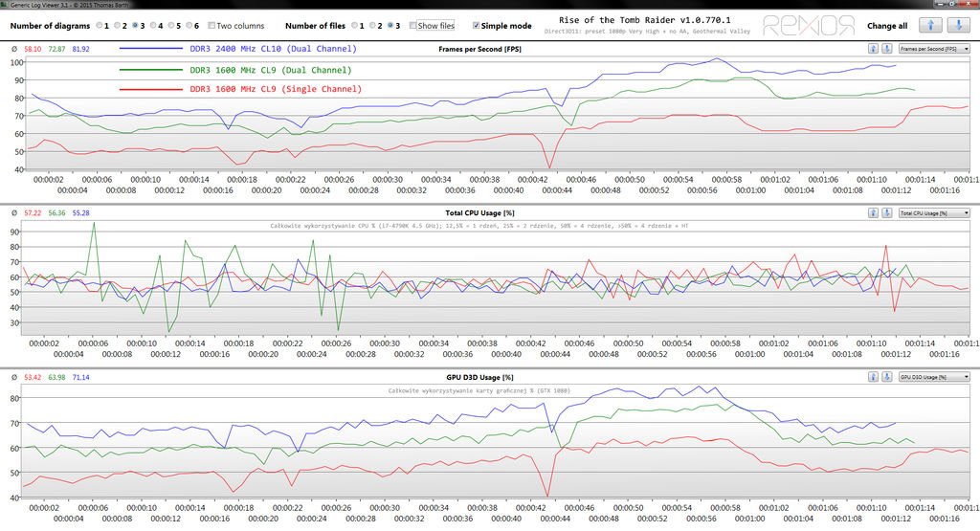The image size is (980, 531).
Task: Open the Frames per Second metric dropdown
Action: coord(934,49)
